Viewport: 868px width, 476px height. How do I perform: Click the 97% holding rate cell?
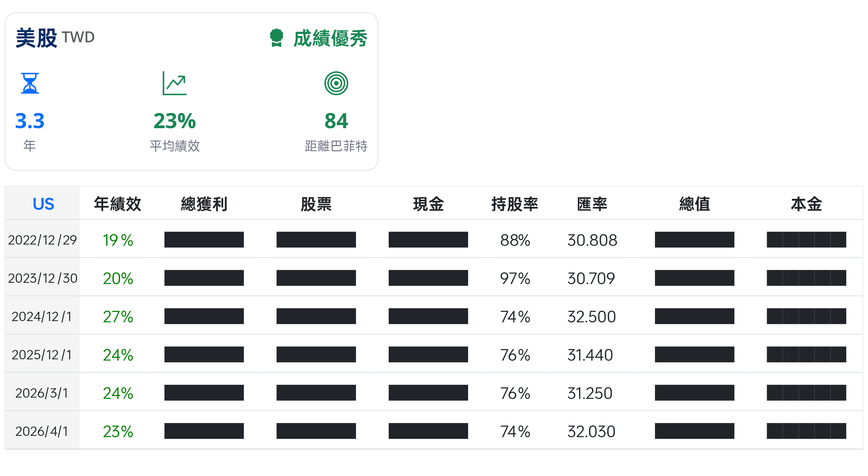point(515,278)
